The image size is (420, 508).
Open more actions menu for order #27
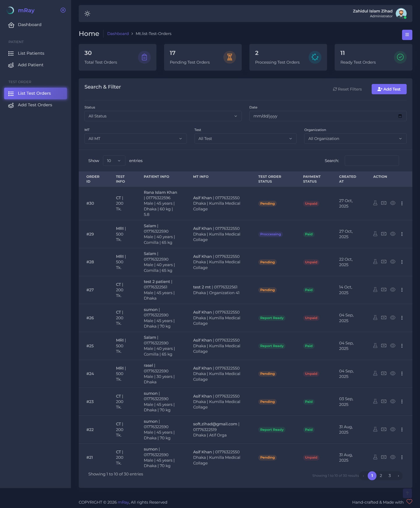402,290
